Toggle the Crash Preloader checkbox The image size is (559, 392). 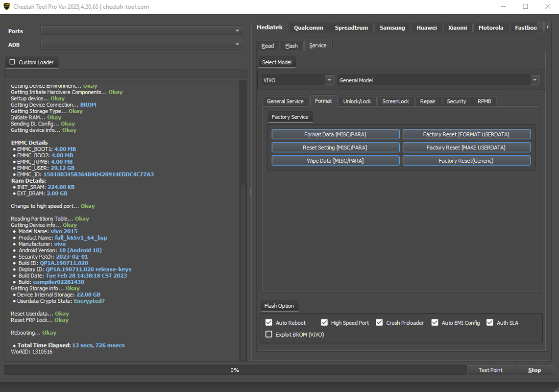(x=379, y=322)
